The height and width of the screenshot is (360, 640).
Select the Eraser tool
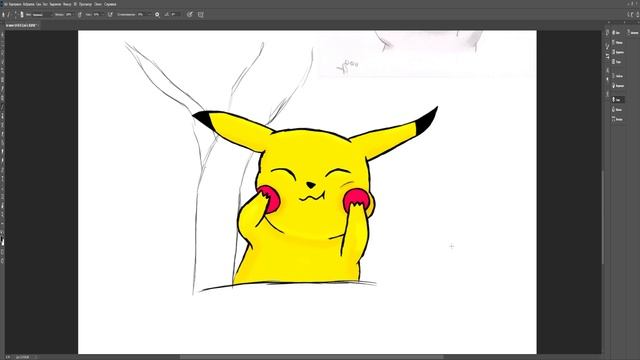pos(2,133)
